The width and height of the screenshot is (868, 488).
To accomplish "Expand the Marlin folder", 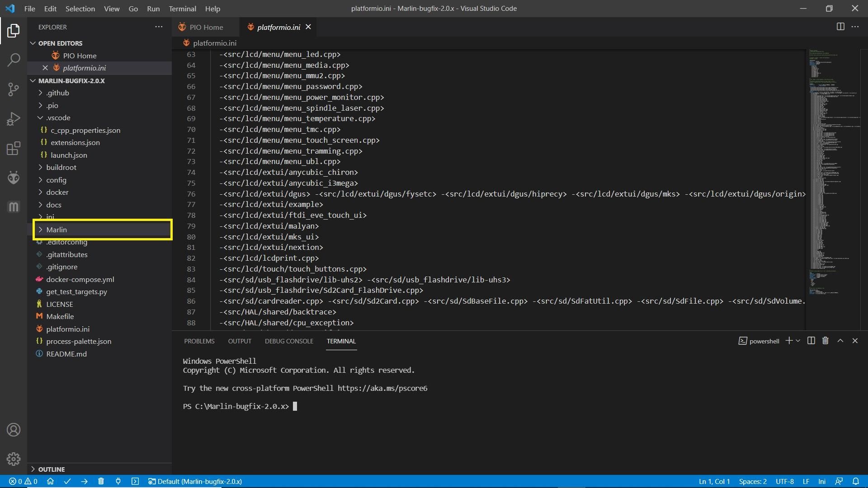I will click(x=57, y=230).
